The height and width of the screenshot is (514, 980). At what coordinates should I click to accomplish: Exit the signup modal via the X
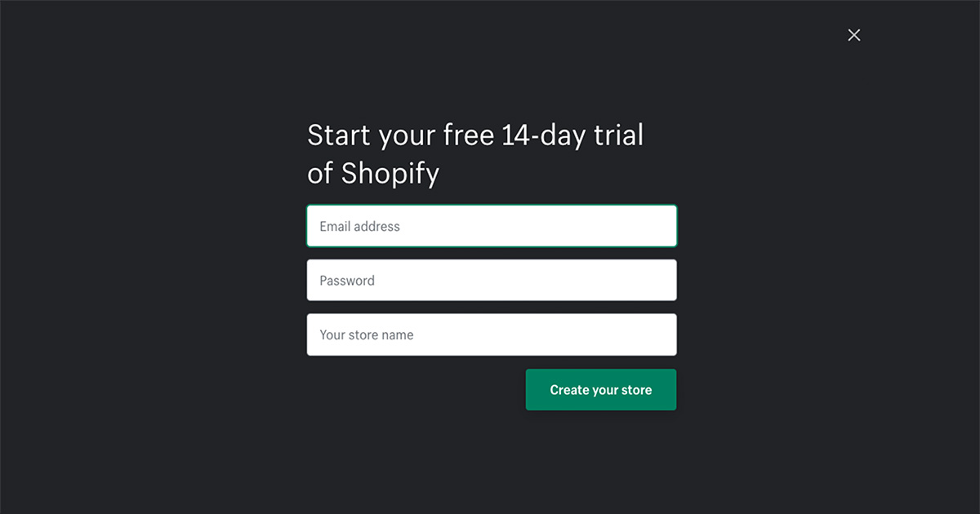pos(853,35)
